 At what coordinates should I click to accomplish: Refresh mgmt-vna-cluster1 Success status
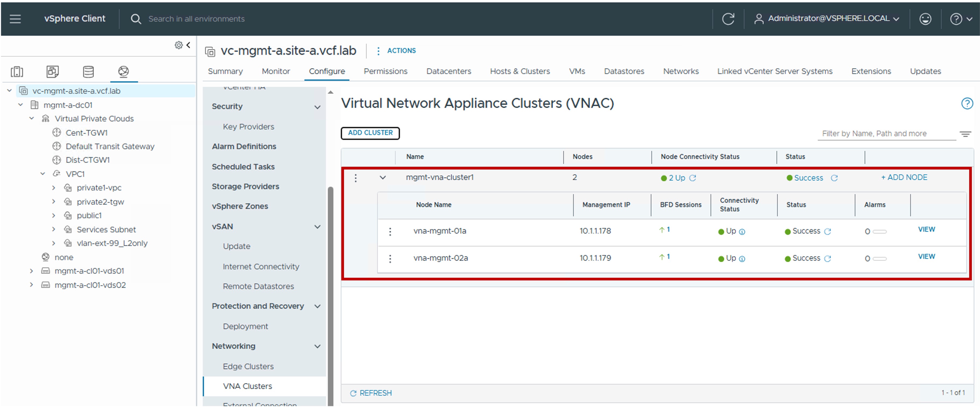[834, 178]
